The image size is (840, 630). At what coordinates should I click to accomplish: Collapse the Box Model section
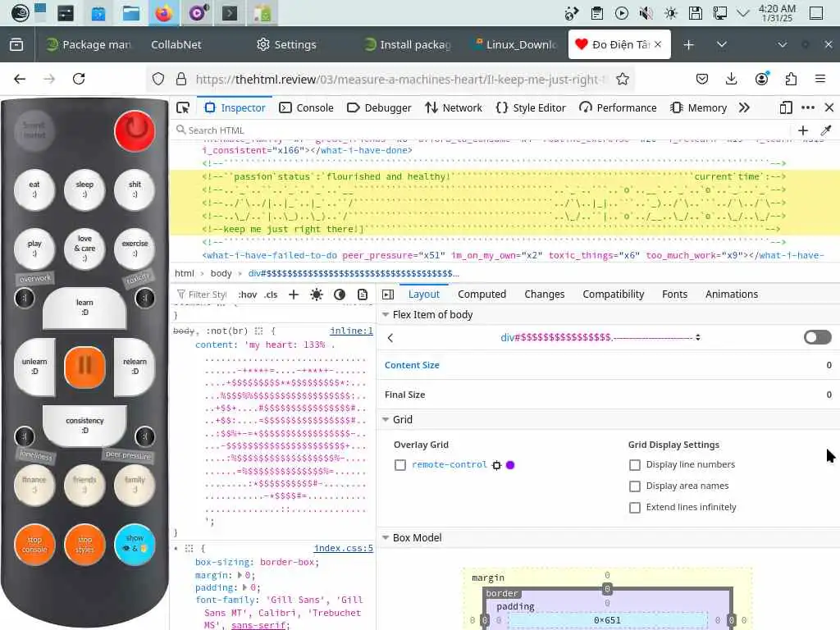386,537
